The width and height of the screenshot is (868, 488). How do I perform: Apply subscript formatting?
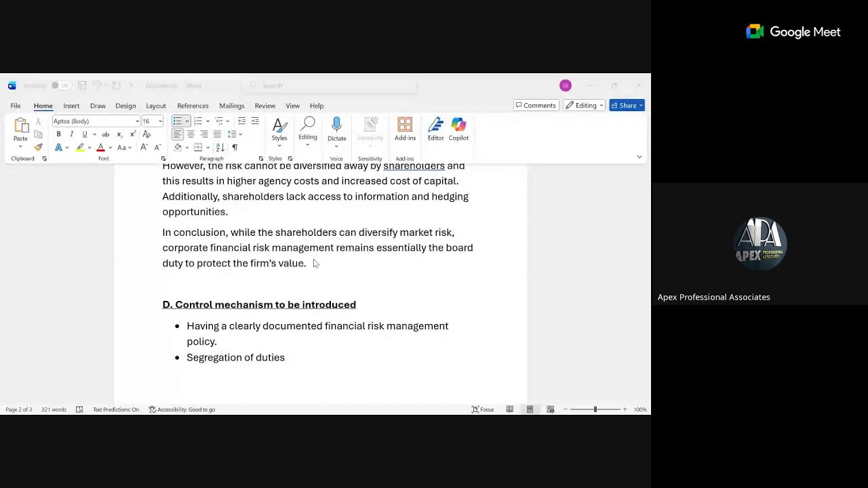[119, 134]
